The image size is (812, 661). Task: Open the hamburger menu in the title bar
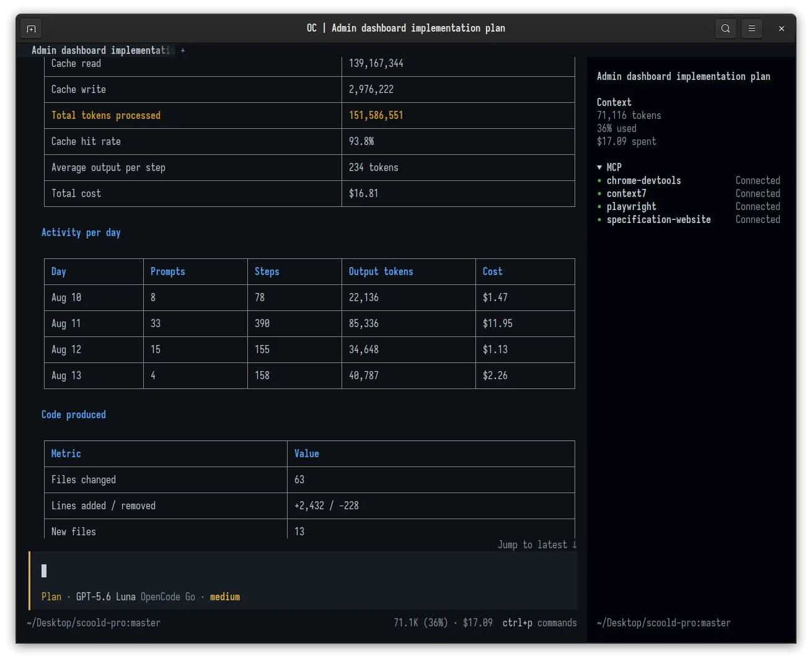[752, 28]
